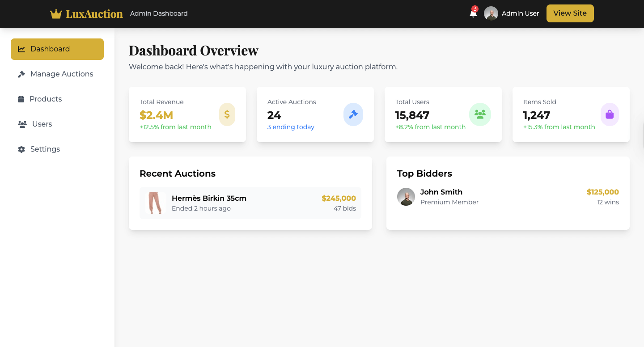Select the John Smith bidder name
644x347 pixels.
pyautogui.click(x=441, y=192)
